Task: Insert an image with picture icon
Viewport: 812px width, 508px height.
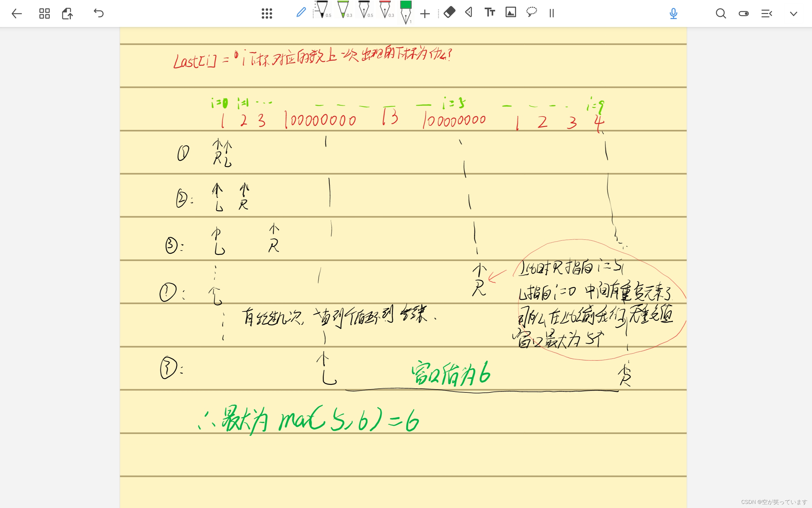Action: (511, 12)
